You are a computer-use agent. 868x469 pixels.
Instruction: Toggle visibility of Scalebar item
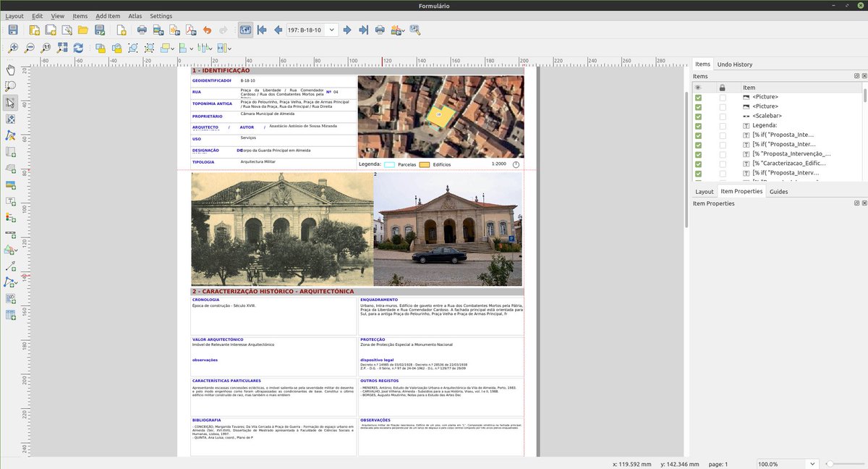[698, 116]
